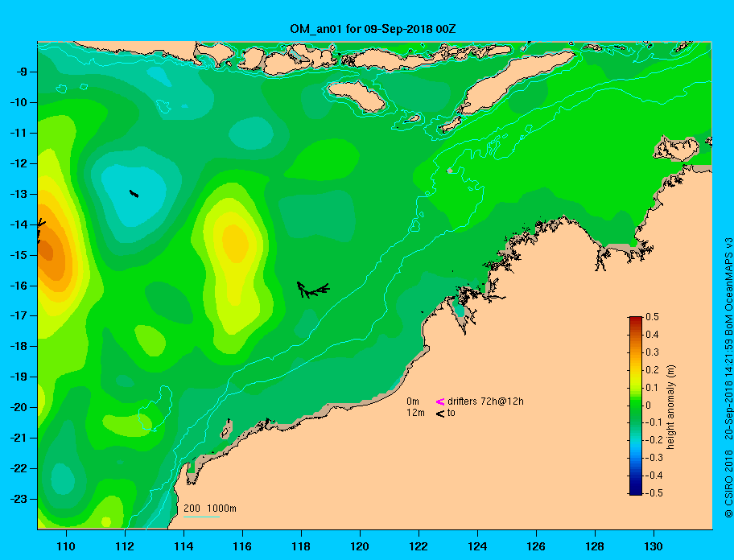Viewport: 734px width, 560px height.
Task: Click the height anomaly color bar
Action: (x=636, y=406)
